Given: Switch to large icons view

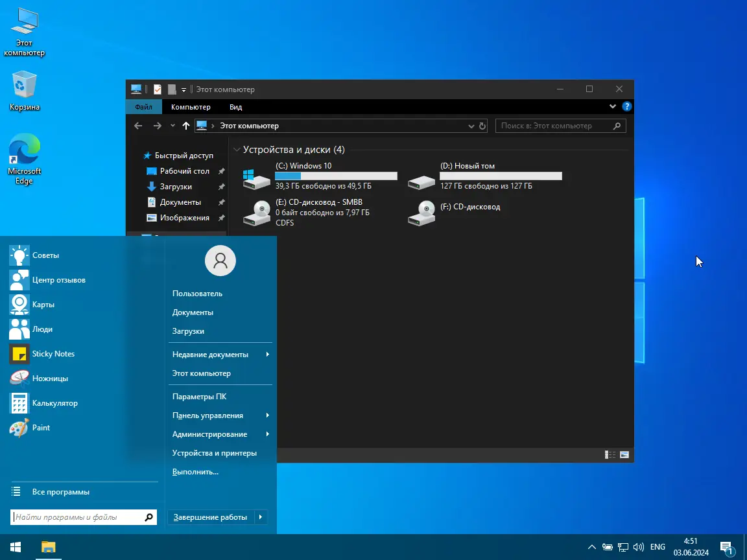Looking at the screenshot, I should [624, 455].
